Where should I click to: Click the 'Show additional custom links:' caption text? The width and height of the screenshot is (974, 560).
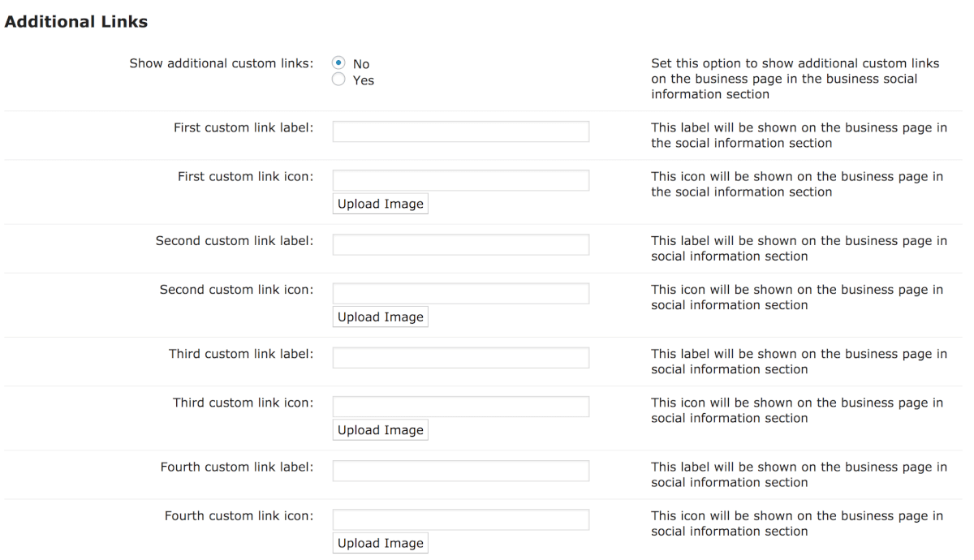(221, 63)
